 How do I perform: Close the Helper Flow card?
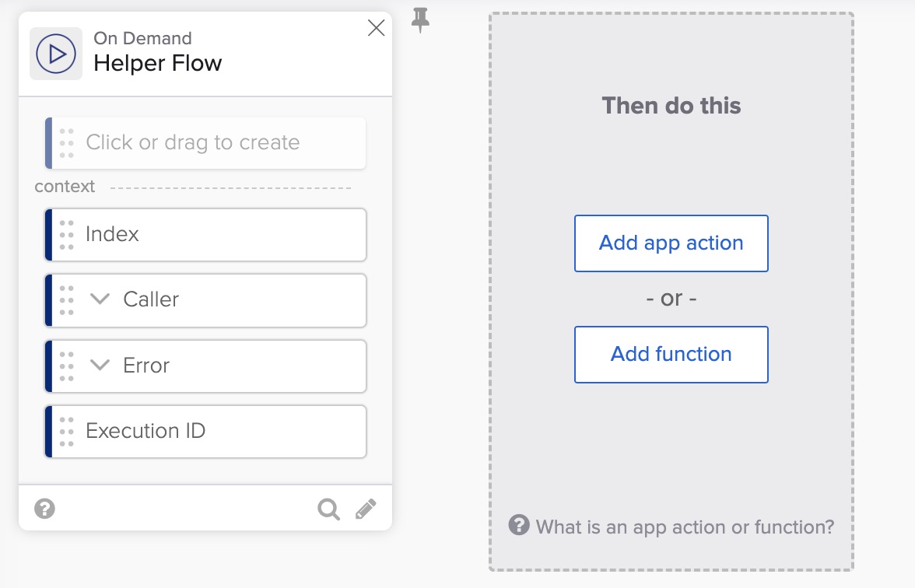pos(376,28)
